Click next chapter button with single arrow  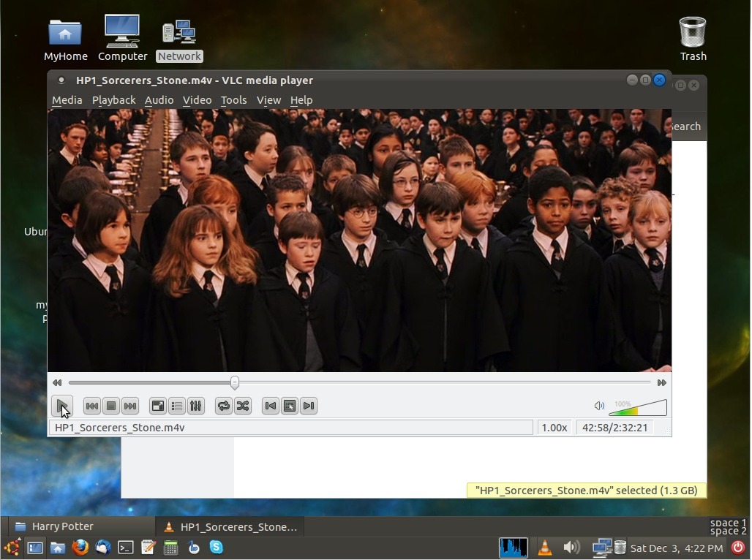[309, 406]
